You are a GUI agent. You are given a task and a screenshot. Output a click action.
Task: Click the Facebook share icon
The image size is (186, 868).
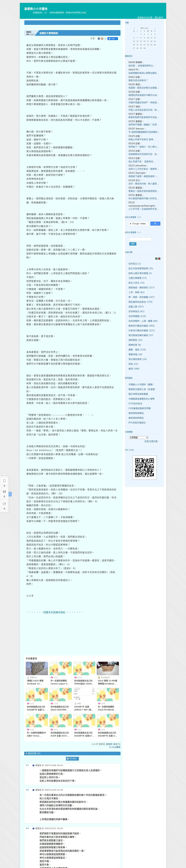point(99,39)
